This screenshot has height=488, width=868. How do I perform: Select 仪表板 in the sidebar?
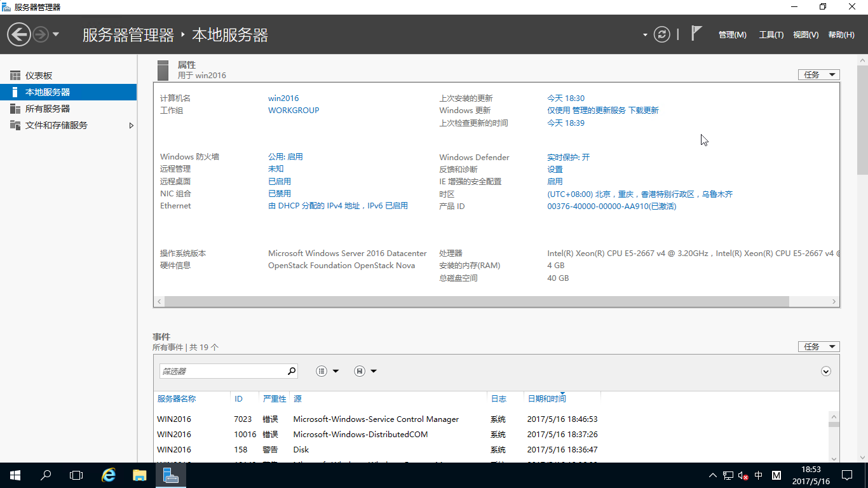click(68, 76)
